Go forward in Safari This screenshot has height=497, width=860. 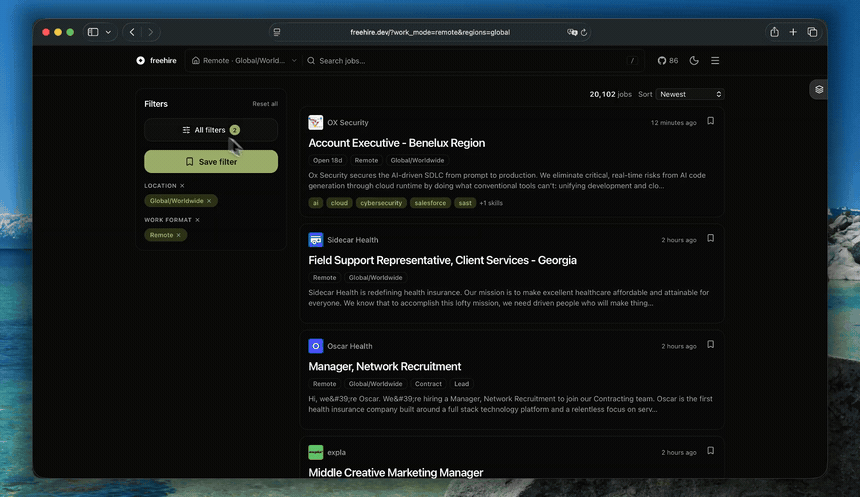tap(150, 32)
